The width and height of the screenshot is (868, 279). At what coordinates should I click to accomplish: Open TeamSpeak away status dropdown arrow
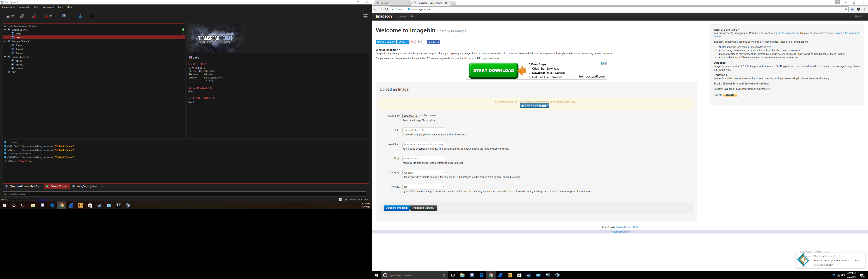[x=12, y=16]
